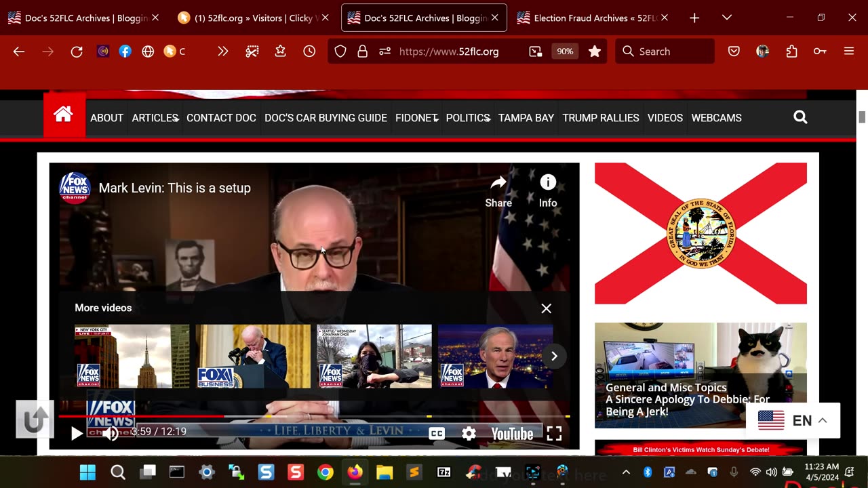
Task: View site security padlock info
Action: pos(363,52)
